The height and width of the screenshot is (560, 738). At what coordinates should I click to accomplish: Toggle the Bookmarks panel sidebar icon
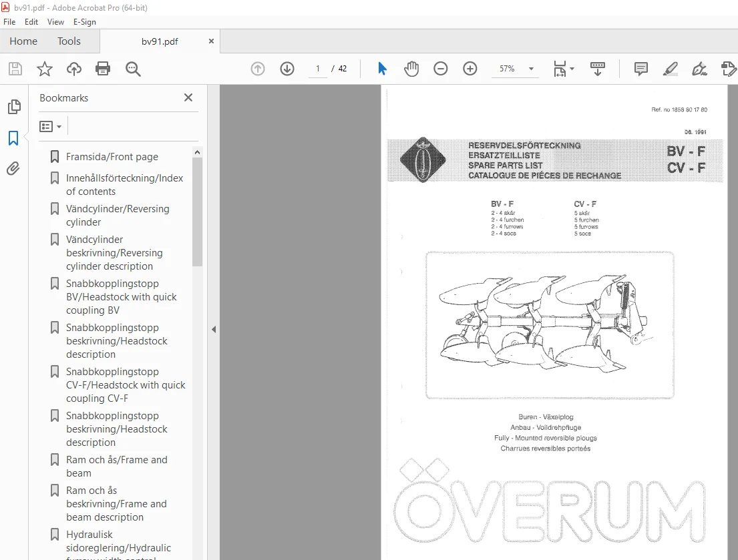click(x=13, y=137)
